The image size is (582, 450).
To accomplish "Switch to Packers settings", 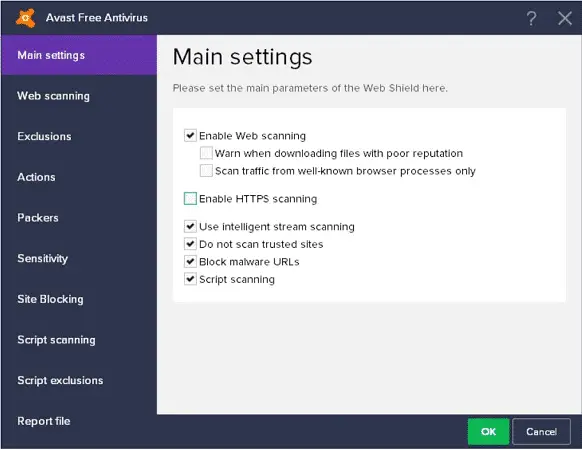I will [79, 218].
